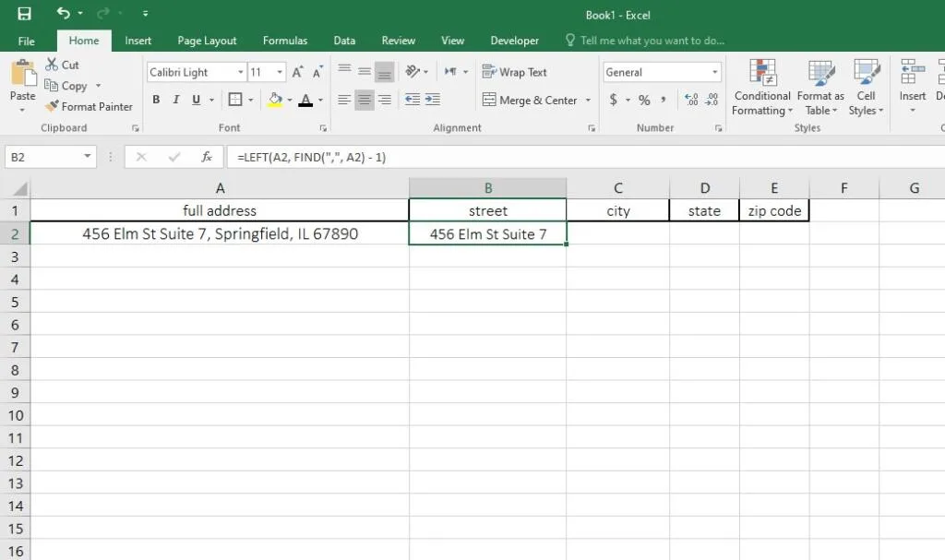This screenshot has width=945, height=560.
Task: Expand the General number format dropdown
Action: point(715,72)
